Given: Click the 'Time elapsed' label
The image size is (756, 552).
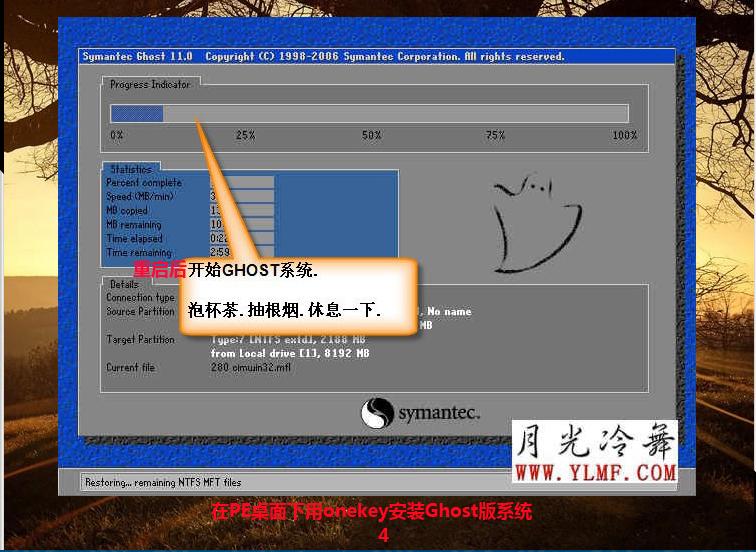Looking at the screenshot, I should [x=135, y=239].
